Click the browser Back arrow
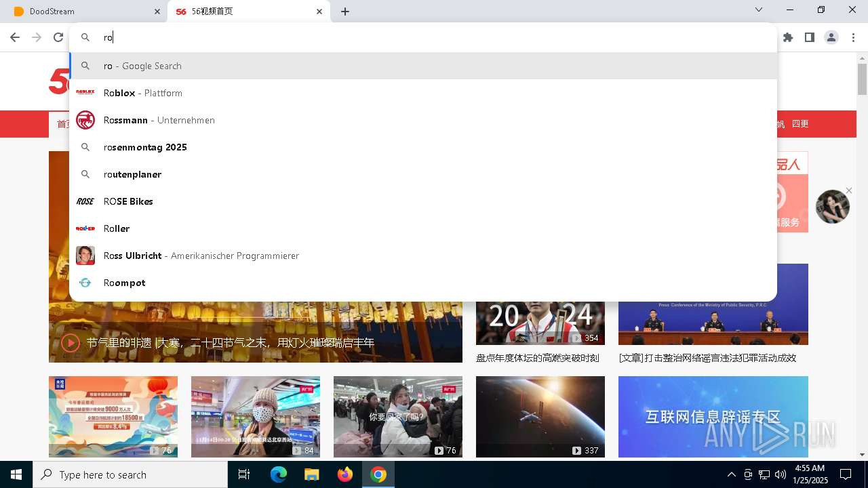 coord(15,37)
